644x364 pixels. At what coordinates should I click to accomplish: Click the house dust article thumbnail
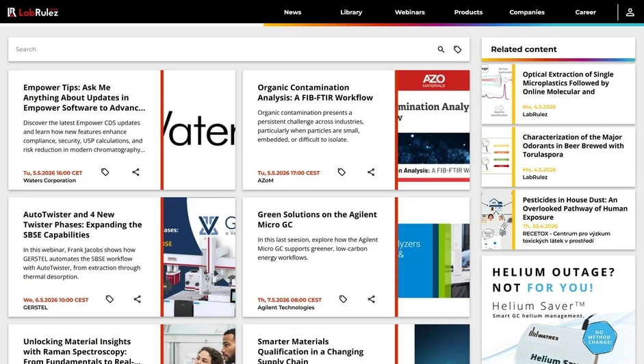tap(497, 220)
